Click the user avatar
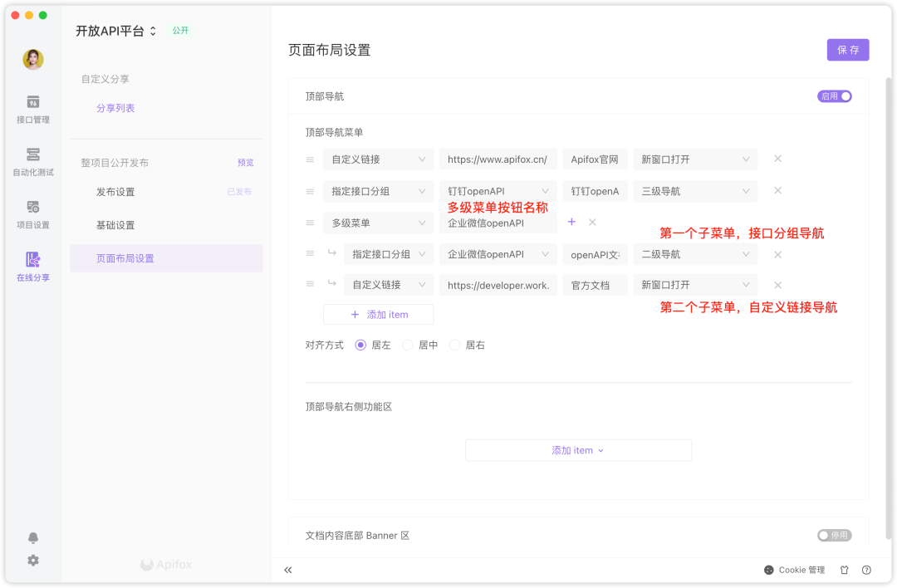The image size is (897, 588). click(x=33, y=59)
